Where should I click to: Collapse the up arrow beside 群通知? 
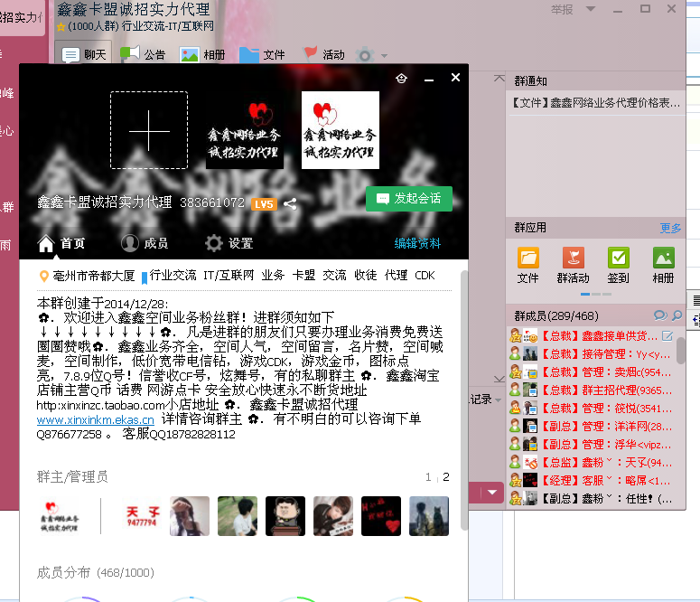pos(499,79)
